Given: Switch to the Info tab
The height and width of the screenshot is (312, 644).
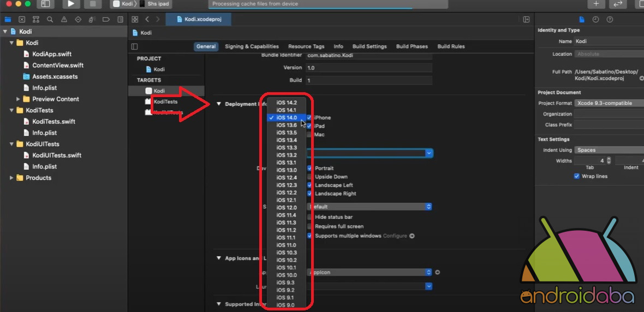Looking at the screenshot, I should [338, 46].
